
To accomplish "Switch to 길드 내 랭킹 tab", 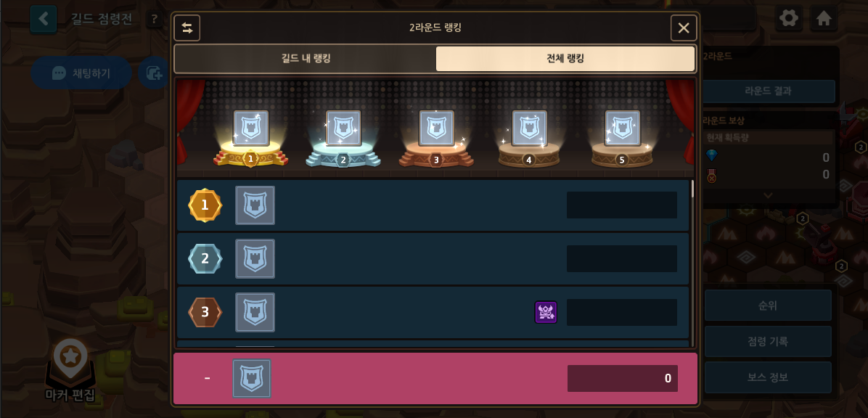I will (x=306, y=59).
